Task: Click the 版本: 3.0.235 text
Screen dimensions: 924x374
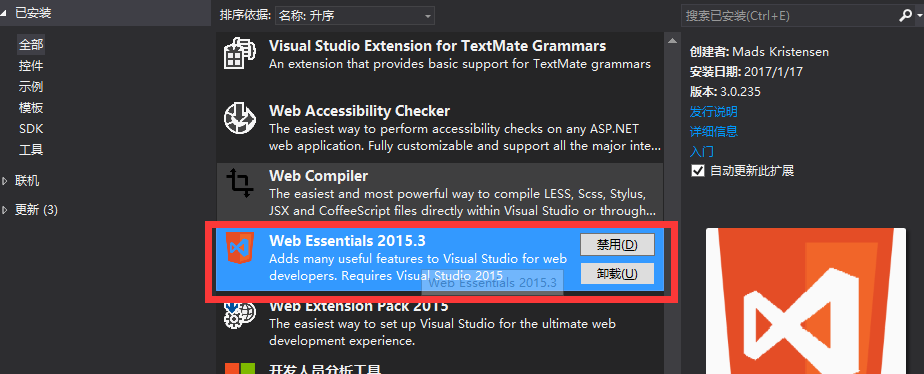Action: pyautogui.click(x=725, y=92)
